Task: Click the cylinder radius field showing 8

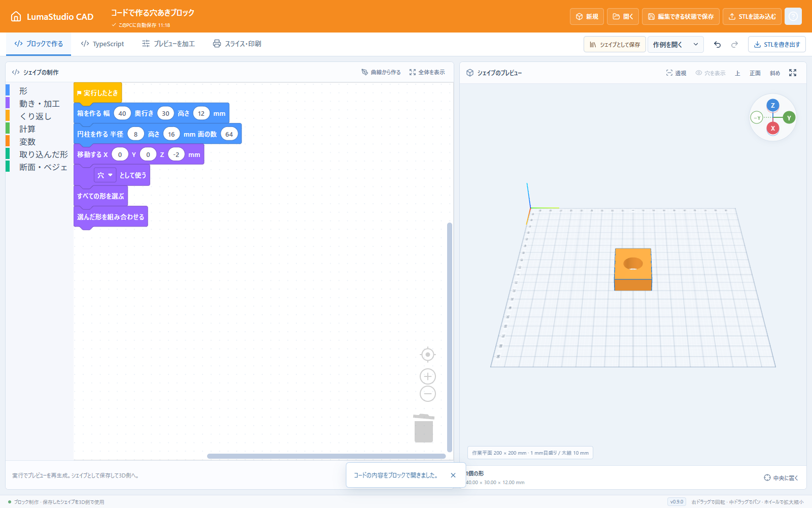Action: pos(136,134)
